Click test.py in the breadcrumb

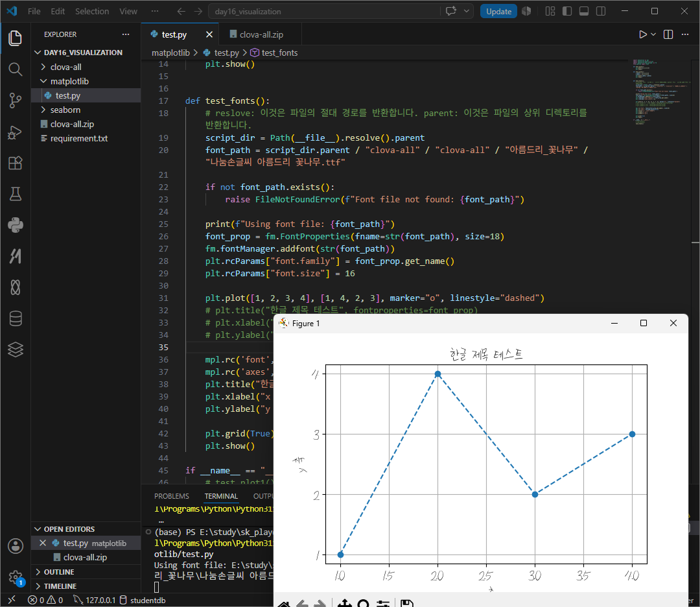(226, 53)
